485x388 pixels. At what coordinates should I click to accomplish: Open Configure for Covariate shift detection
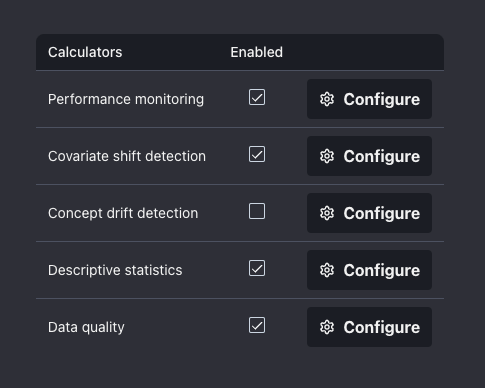pos(369,156)
